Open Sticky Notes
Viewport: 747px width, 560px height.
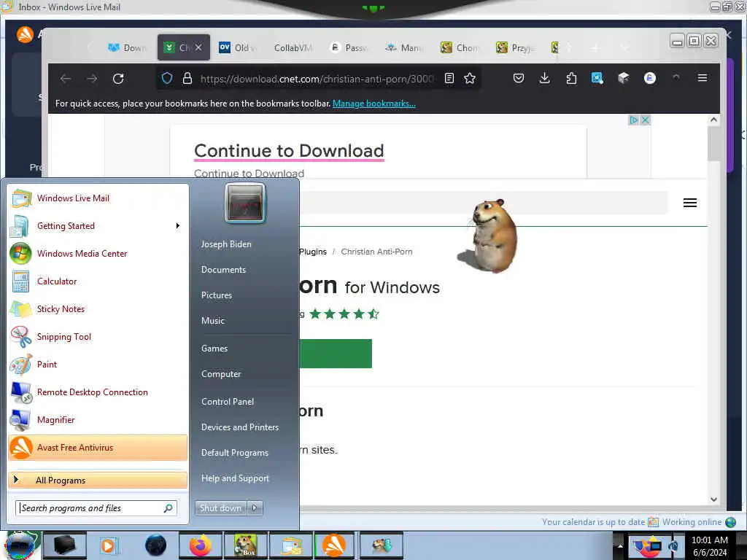[98, 308]
